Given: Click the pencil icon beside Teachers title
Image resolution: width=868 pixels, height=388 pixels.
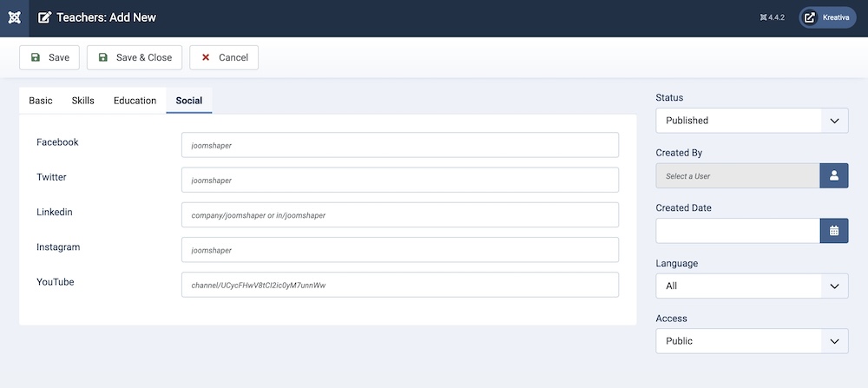Looking at the screenshot, I should (x=44, y=17).
